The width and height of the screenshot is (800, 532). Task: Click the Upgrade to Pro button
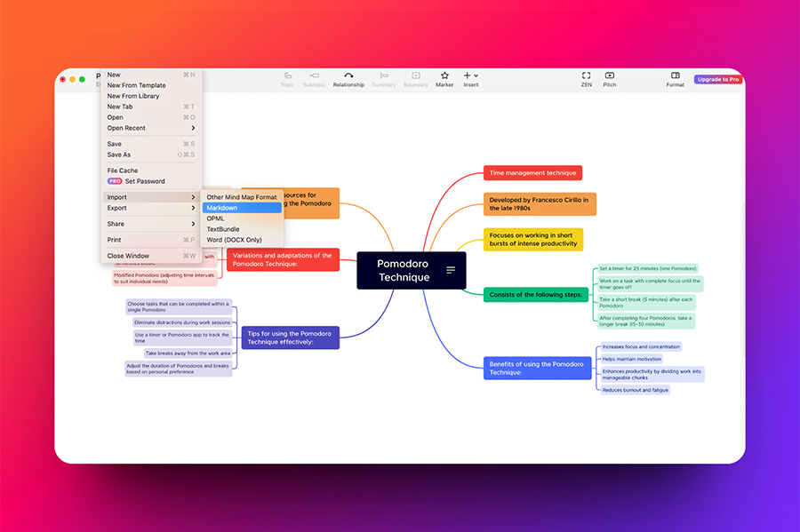[716, 79]
